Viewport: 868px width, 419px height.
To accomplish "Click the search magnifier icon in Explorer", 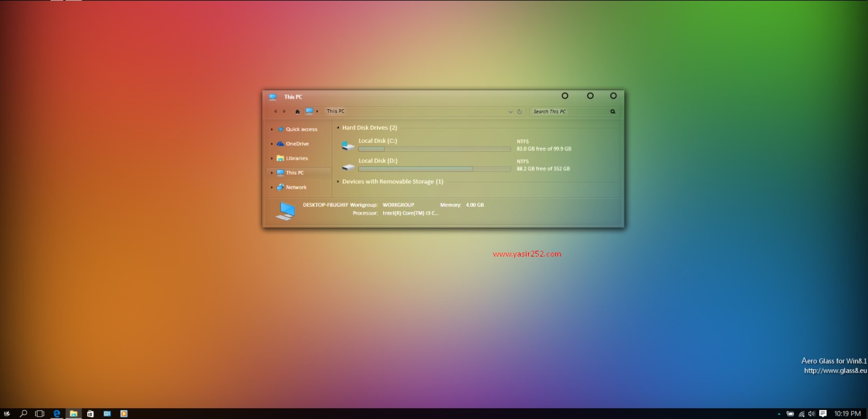I will pyautogui.click(x=612, y=112).
